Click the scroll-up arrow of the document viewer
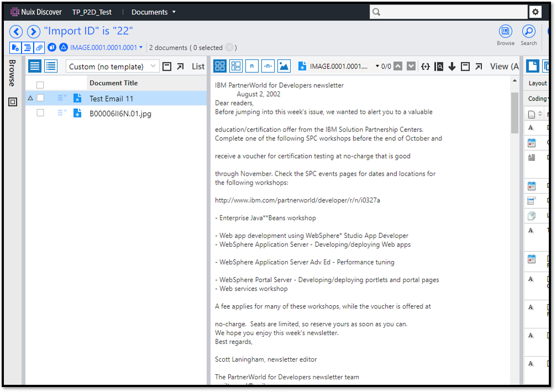556x392 pixels. (515, 81)
